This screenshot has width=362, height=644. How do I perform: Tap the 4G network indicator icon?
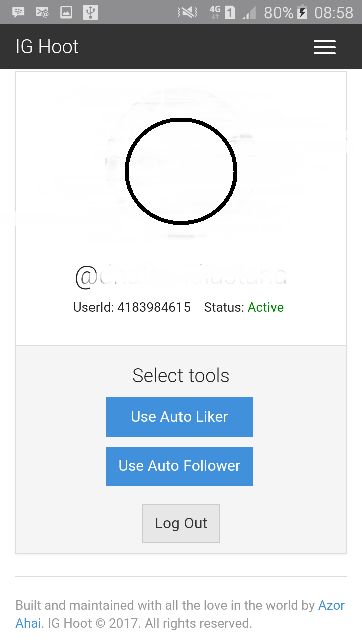215,12
